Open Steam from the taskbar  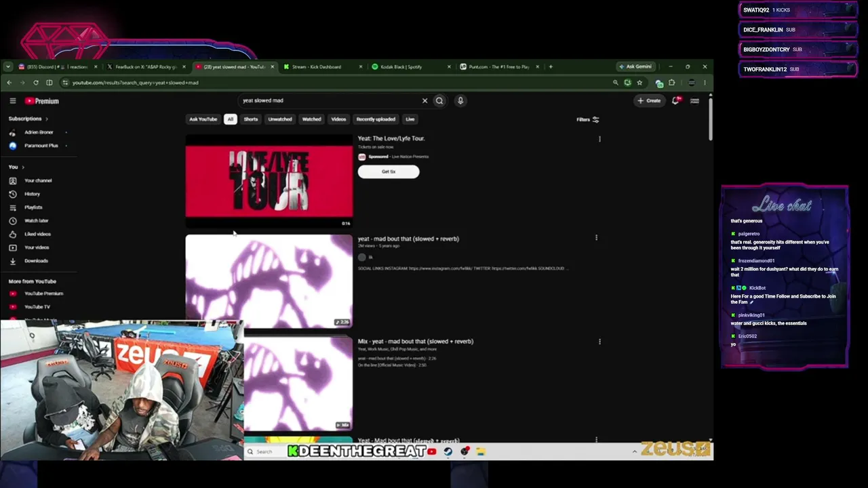click(x=448, y=452)
